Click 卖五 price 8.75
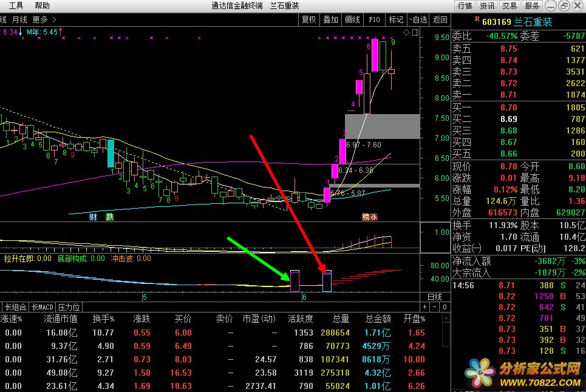 click(x=509, y=49)
